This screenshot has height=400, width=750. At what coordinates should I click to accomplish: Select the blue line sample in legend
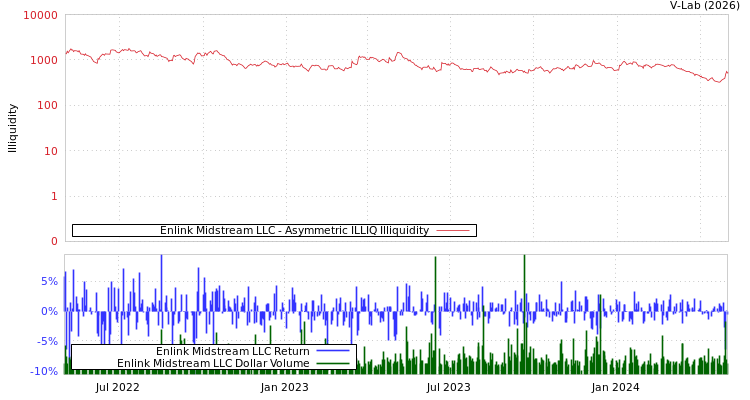[332, 351]
